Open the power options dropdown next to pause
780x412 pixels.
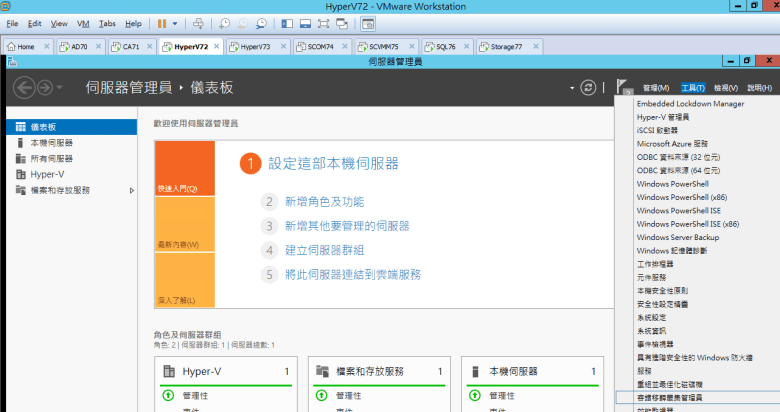pyautogui.click(x=176, y=22)
